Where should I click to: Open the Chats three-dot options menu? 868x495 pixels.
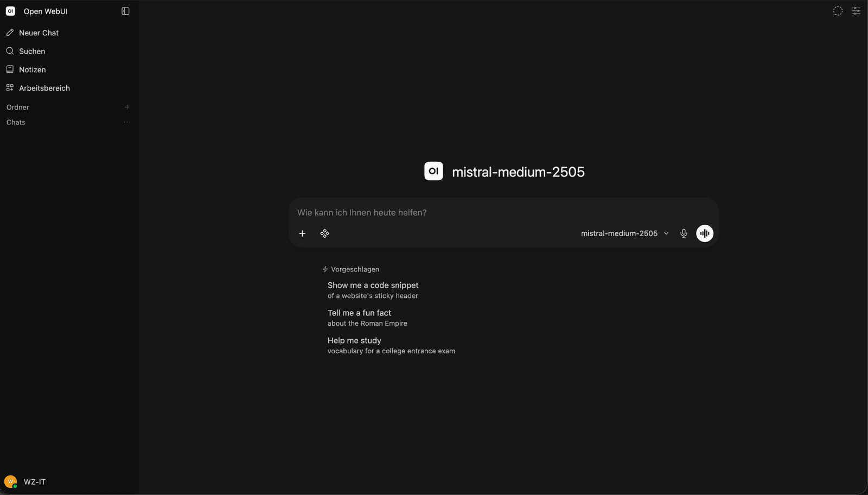coord(127,122)
